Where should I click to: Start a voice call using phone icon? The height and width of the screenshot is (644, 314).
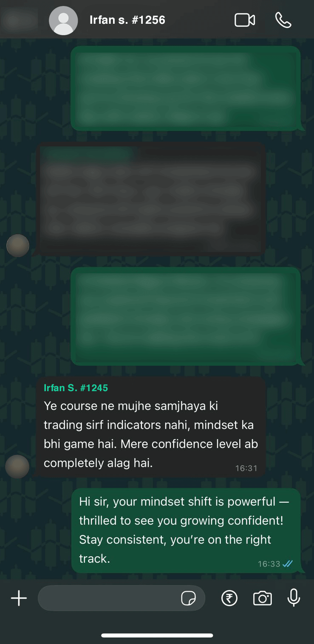(283, 20)
